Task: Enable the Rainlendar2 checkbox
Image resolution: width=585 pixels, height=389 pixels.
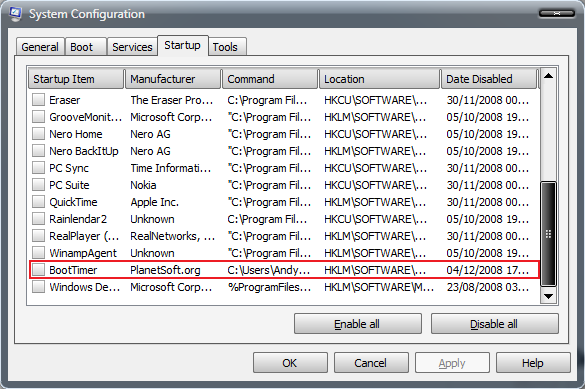Action: [38, 219]
